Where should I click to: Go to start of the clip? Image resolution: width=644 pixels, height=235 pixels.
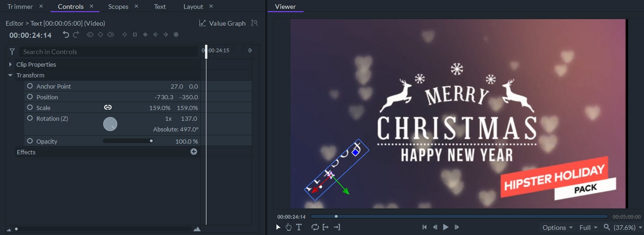point(425,227)
